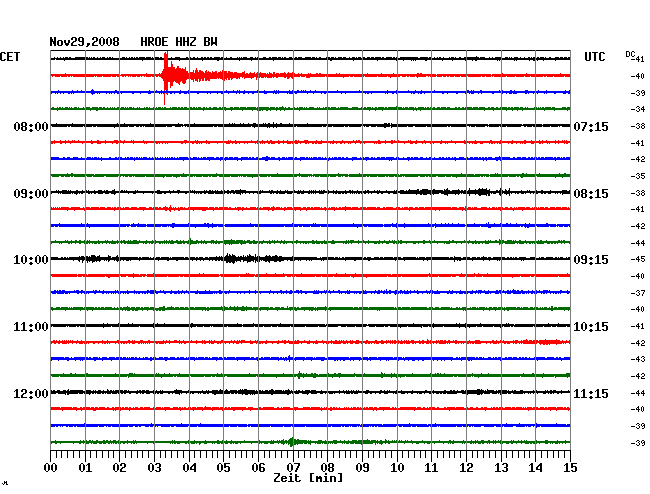
Task: Select the 11:00 CET time label
Action: click(31, 327)
